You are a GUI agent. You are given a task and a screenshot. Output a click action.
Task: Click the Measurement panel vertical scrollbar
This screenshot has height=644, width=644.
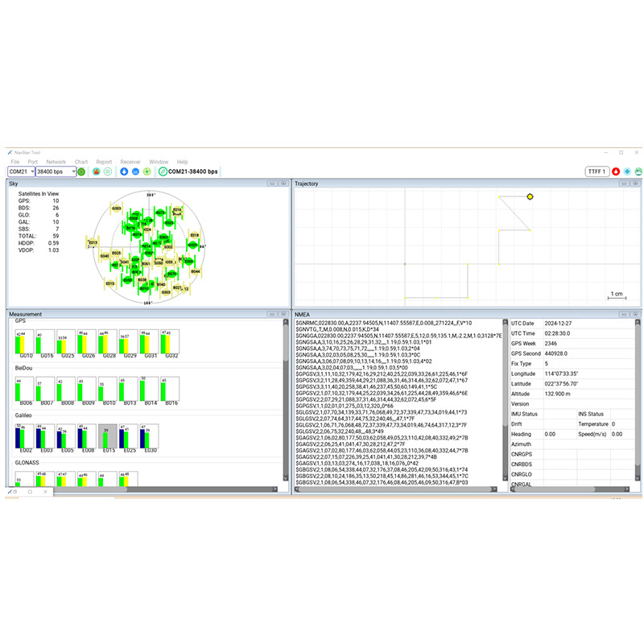coord(286,399)
